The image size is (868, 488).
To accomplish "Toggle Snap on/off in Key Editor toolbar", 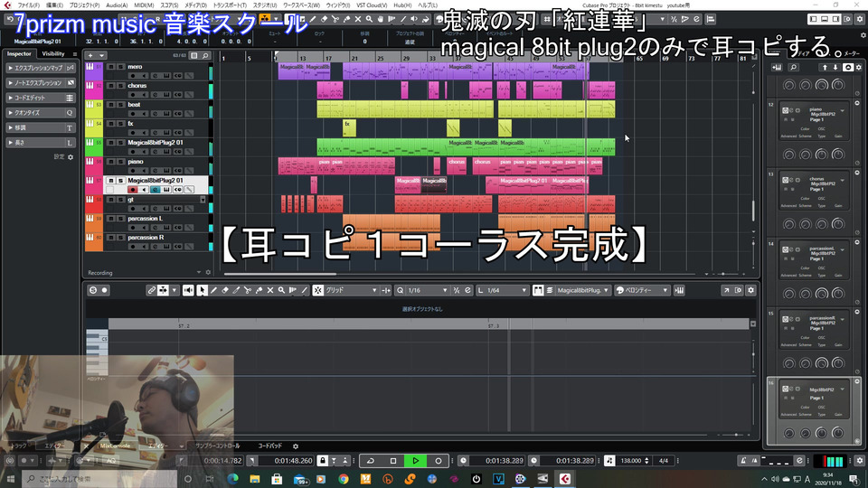I will (317, 290).
